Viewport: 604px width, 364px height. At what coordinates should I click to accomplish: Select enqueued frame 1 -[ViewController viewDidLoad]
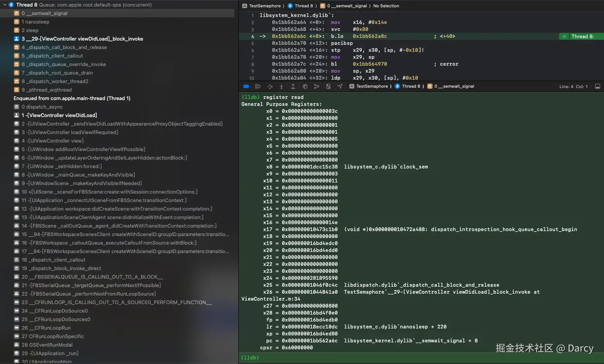[117, 115]
